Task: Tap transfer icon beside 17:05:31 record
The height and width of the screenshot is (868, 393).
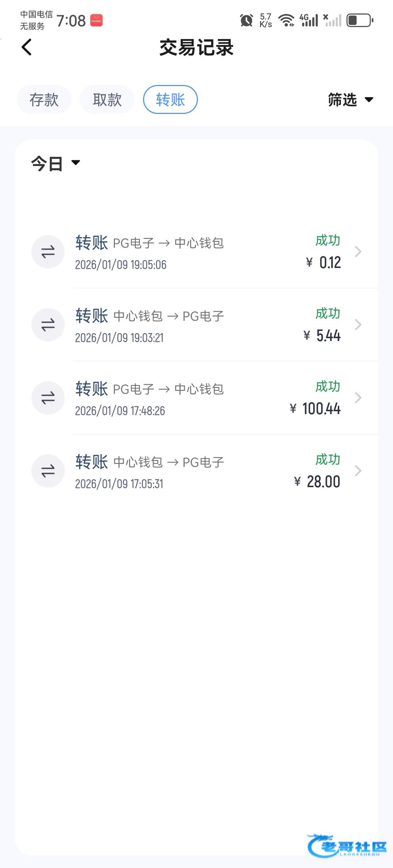Action: click(48, 471)
